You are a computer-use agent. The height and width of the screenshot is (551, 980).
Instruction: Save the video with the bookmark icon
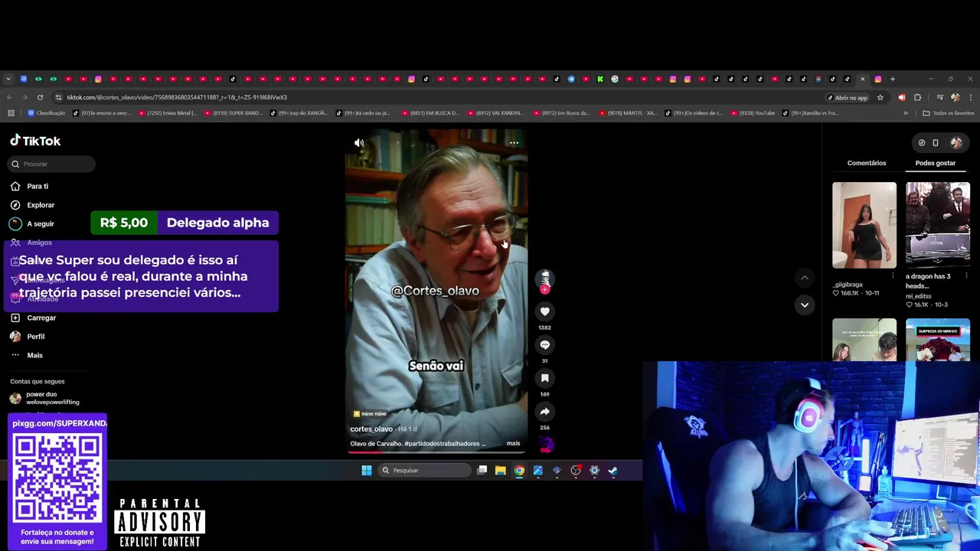point(544,378)
